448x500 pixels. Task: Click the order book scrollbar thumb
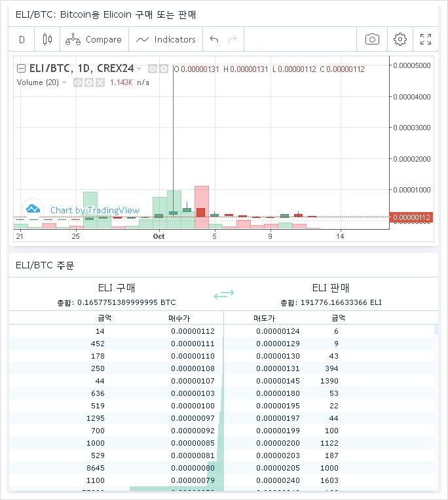[x=436, y=330]
